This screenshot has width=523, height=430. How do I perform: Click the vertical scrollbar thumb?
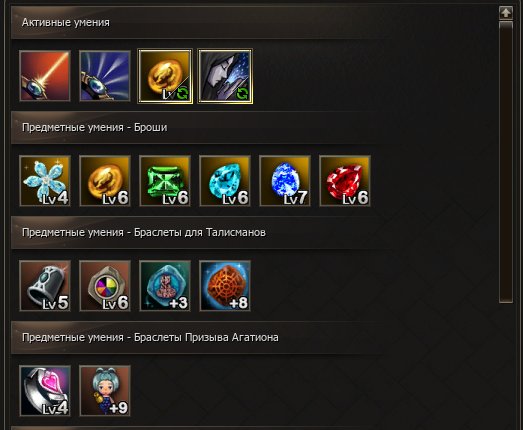[x=506, y=162]
